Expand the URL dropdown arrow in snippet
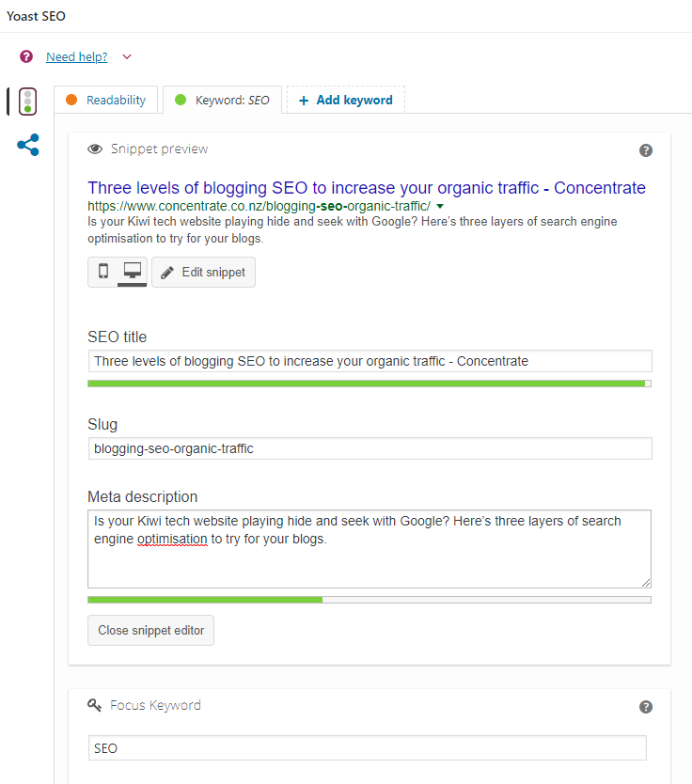This screenshot has height=784, width=692. coord(440,206)
